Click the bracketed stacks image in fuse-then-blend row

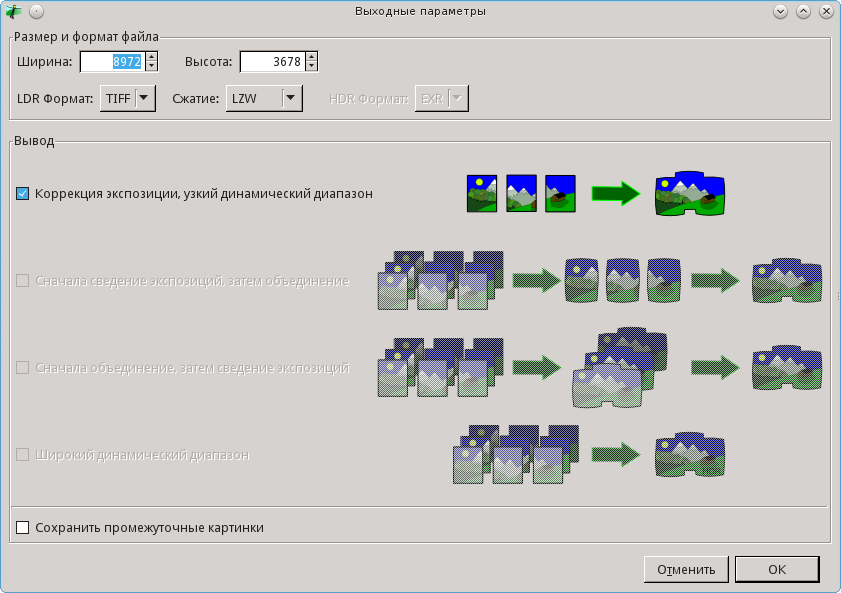(440, 280)
